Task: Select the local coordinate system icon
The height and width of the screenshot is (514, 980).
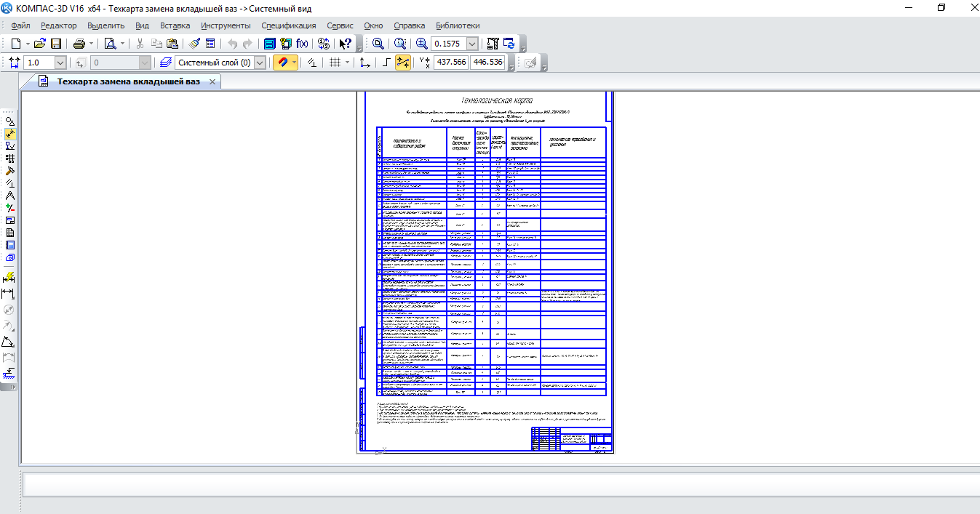Action: point(365,63)
